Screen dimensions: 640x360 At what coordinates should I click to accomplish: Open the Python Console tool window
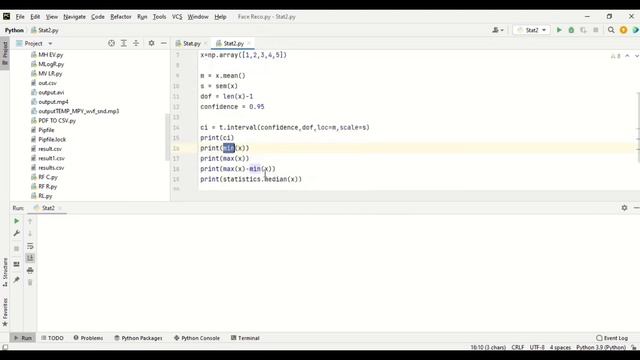click(x=197, y=338)
